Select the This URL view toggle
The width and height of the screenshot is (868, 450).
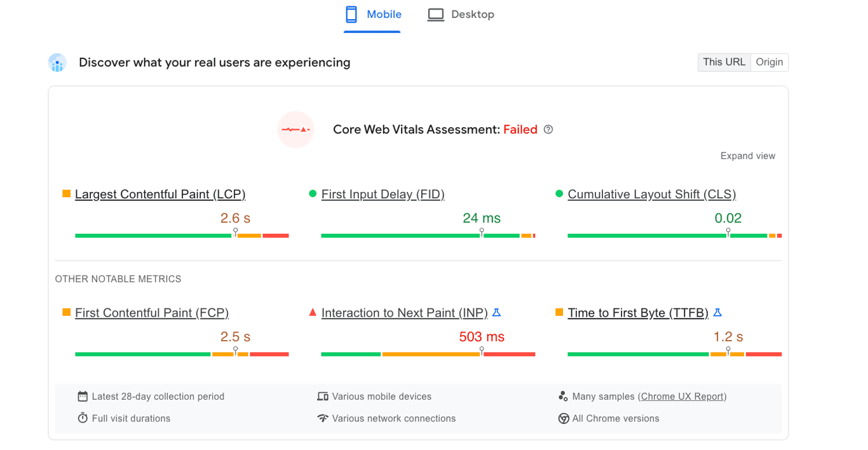(724, 62)
